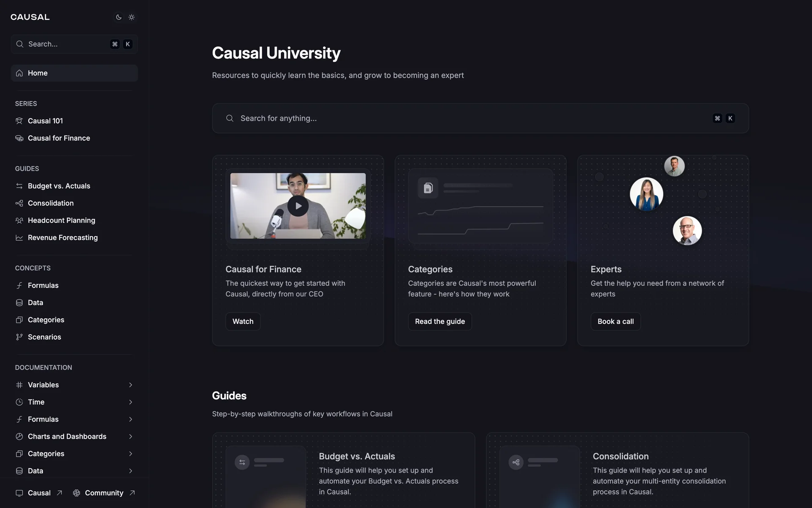This screenshot has width=812, height=508.
Task: Open the Community external link
Action: click(x=104, y=493)
